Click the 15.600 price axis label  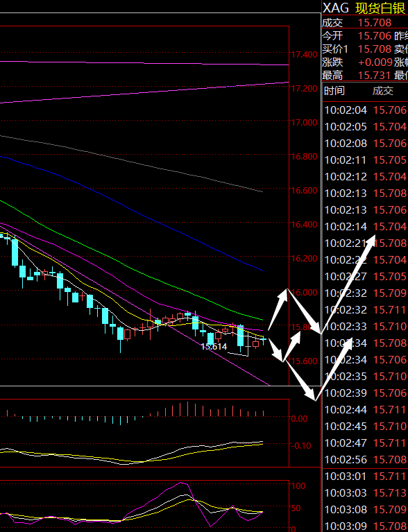[305, 361]
